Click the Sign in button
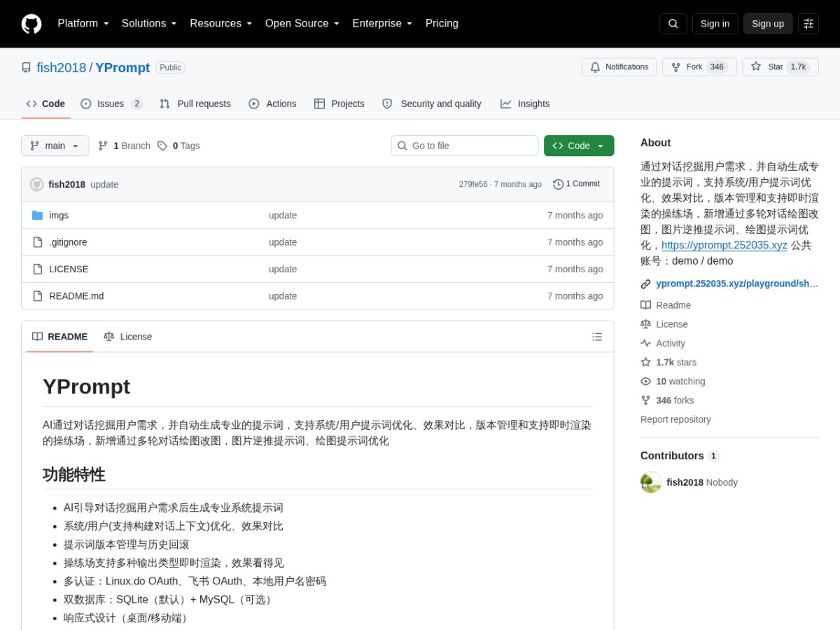The width and height of the screenshot is (840, 630). pyautogui.click(x=715, y=24)
